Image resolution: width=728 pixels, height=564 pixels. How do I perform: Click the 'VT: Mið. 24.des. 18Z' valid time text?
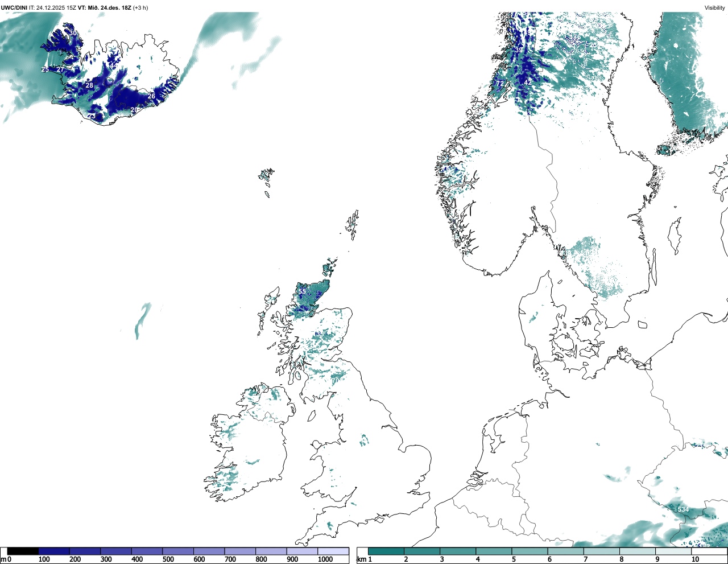point(104,8)
